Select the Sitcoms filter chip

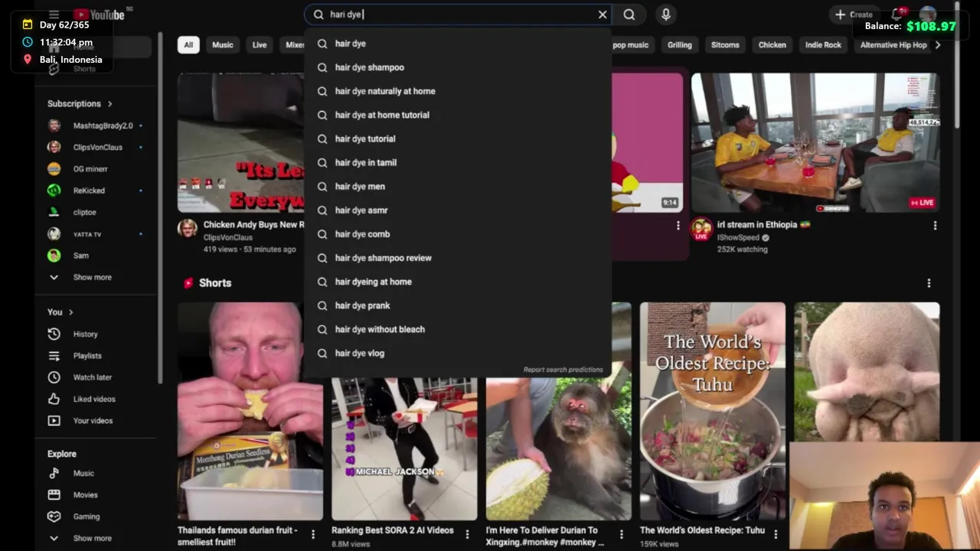coord(725,45)
